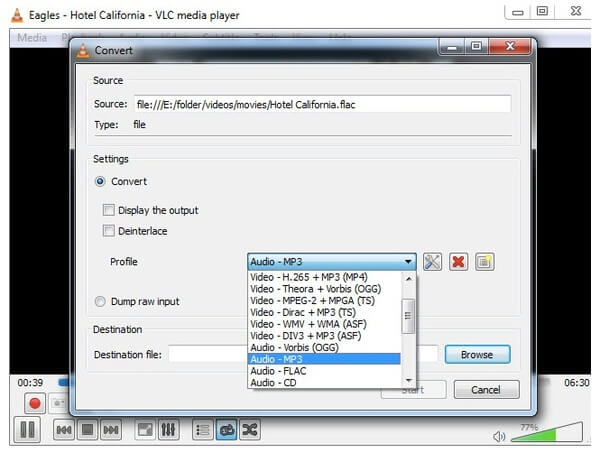Choose Video - Dirac + MP3 (TS) profile
This screenshot has width=600, height=453.
(x=324, y=312)
